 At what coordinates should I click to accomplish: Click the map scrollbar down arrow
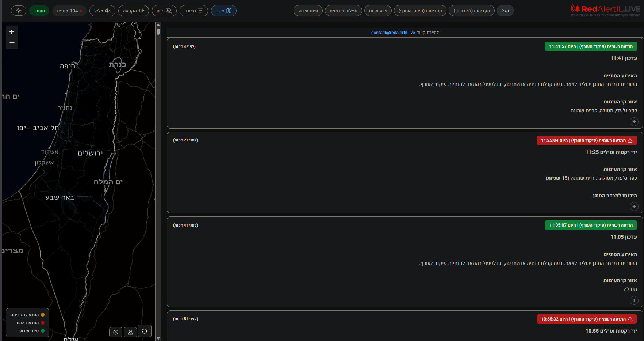158,338
